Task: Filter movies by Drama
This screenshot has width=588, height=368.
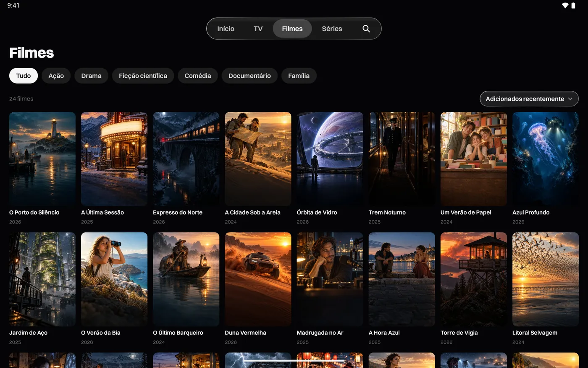Action: pyautogui.click(x=91, y=76)
